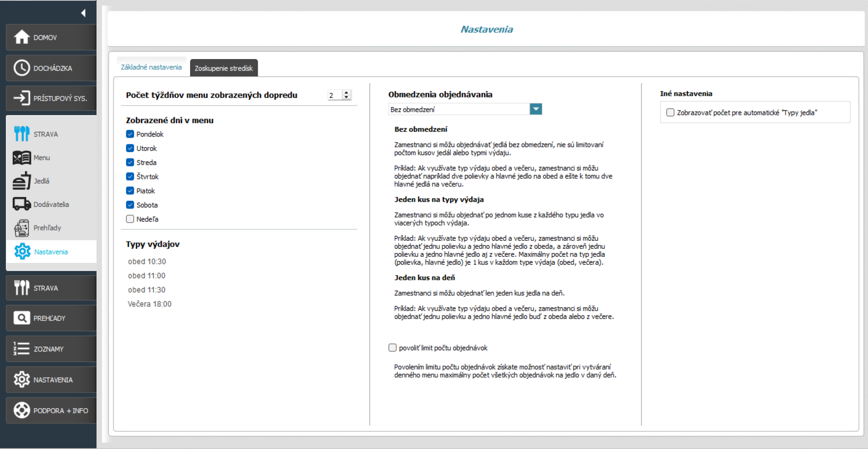Enable the Nedeľa checkbox
This screenshot has height=449, width=868.
click(130, 219)
